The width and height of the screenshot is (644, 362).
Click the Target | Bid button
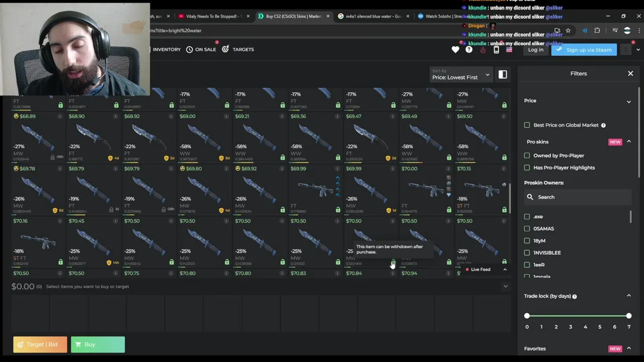tap(40, 344)
